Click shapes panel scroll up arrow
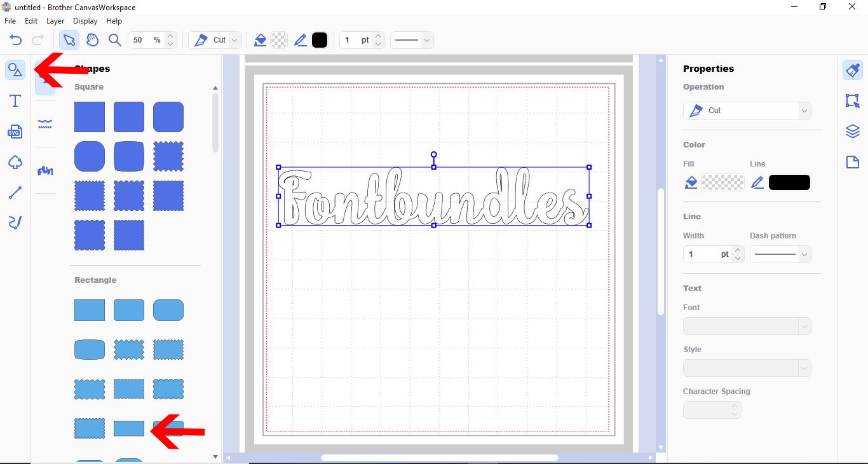 pyautogui.click(x=215, y=88)
